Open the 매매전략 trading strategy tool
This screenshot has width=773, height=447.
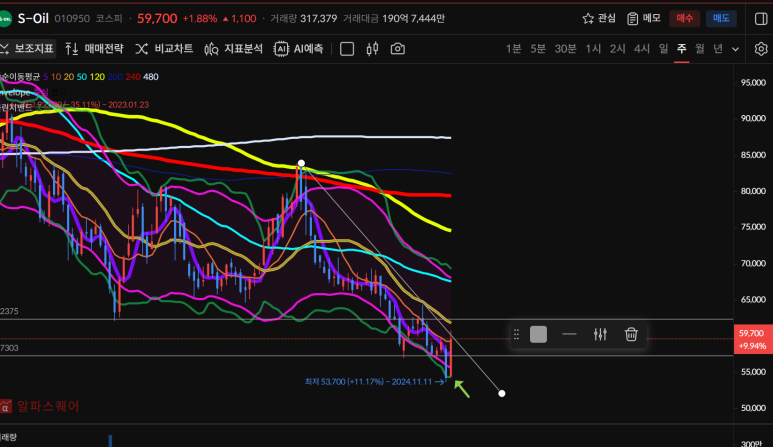(x=94, y=49)
